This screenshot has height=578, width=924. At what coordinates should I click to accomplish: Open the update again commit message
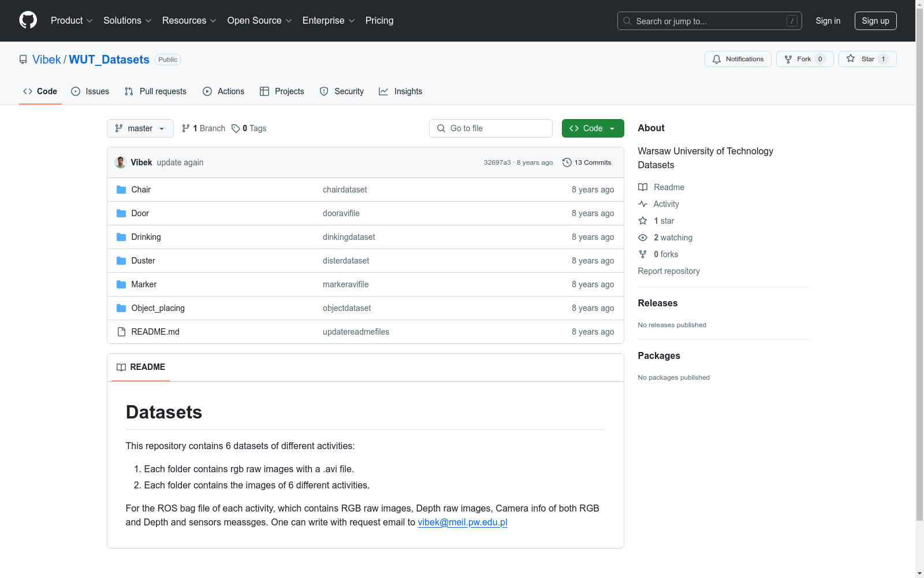180,162
